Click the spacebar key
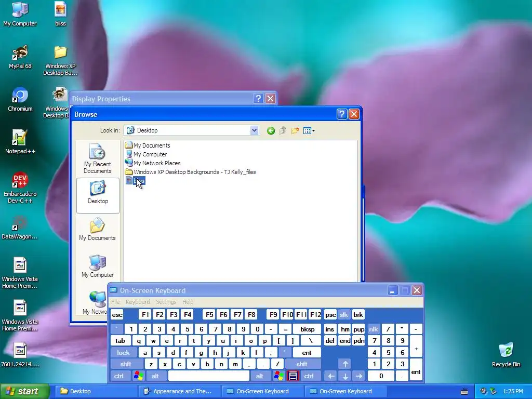The width and height of the screenshot is (532, 399). [209, 376]
